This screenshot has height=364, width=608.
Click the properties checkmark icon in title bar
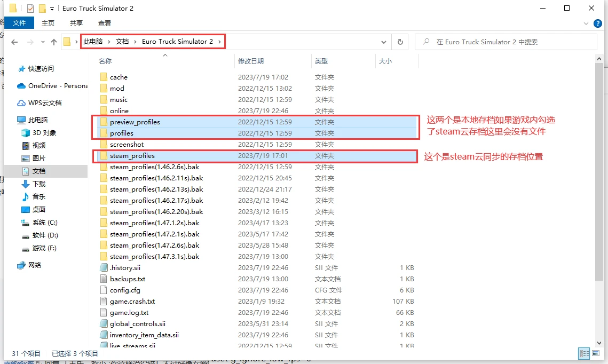point(30,8)
